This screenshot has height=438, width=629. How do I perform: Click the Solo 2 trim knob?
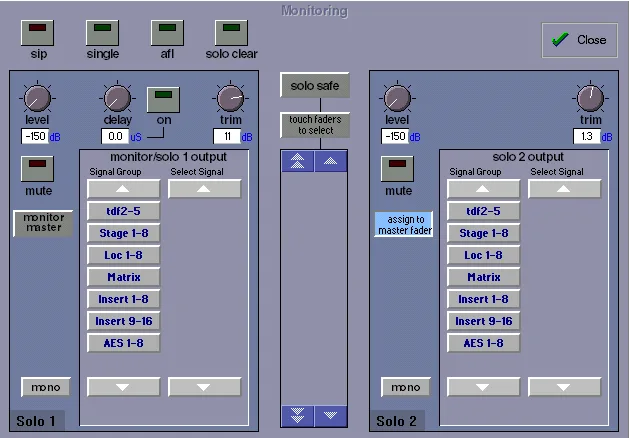(590, 98)
